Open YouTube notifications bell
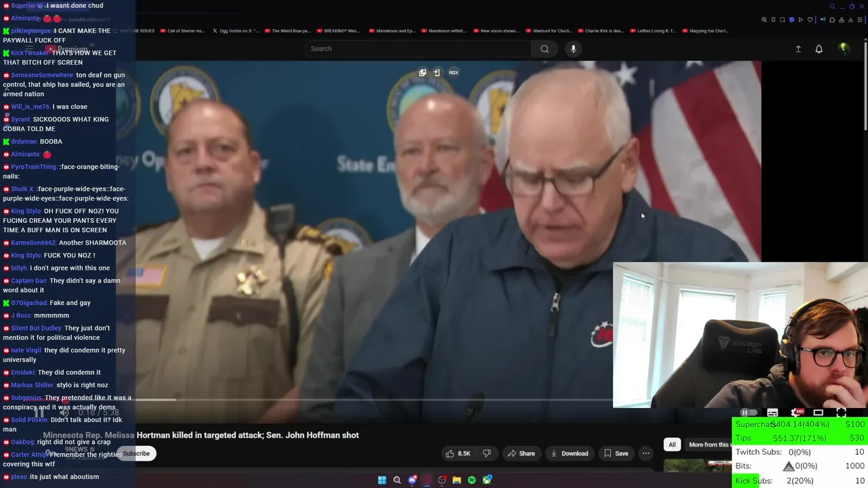The image size is (868, 488). click(x=818, y=49)
